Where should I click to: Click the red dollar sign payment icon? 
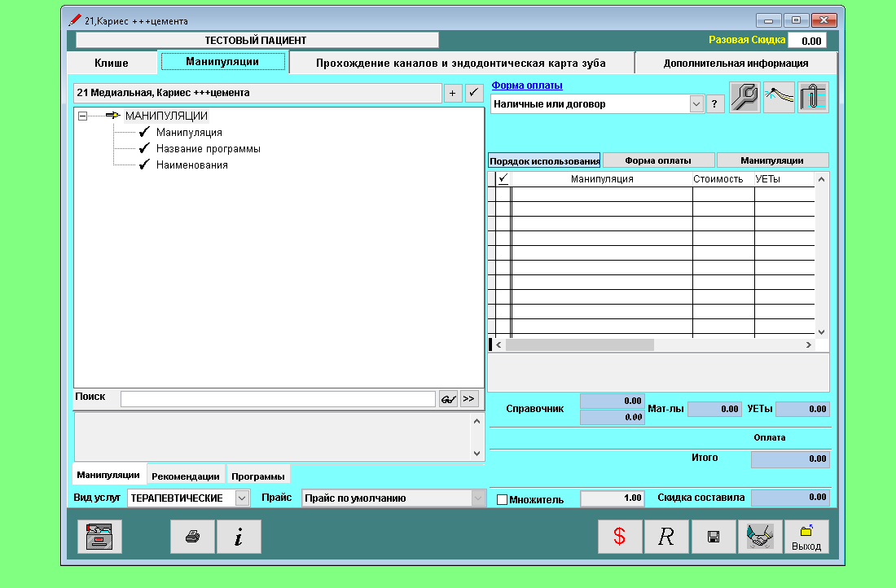coord(620,538)
